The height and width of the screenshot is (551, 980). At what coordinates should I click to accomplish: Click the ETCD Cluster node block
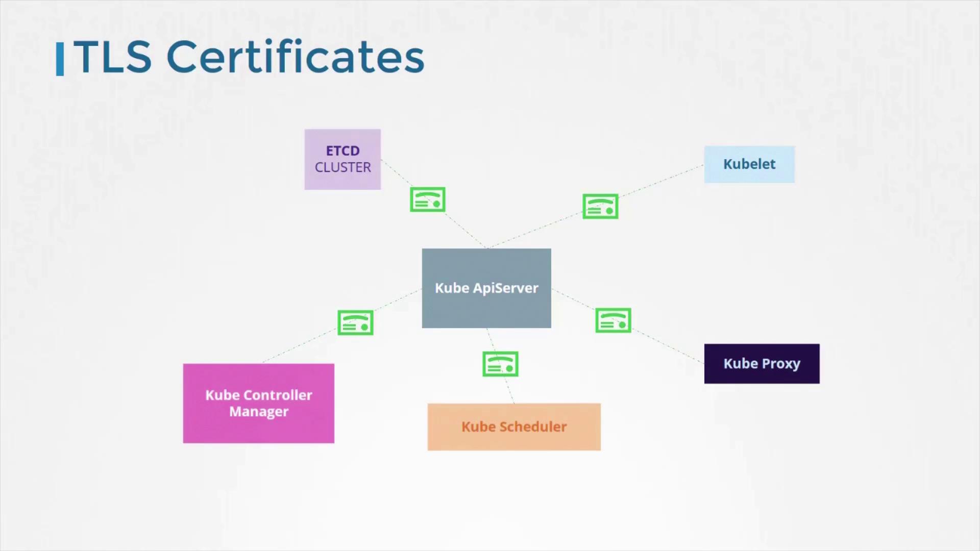342,159
